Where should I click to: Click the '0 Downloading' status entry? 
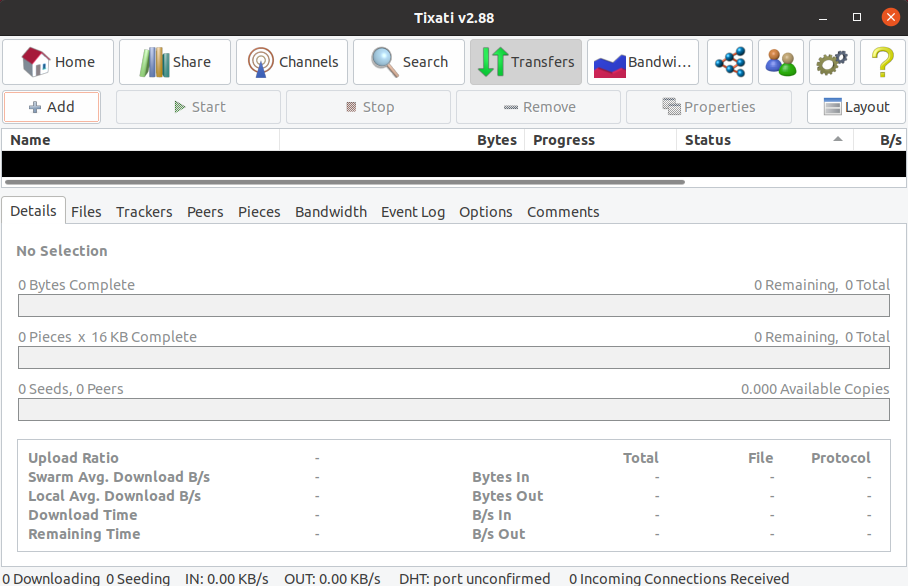click(x=51, y=578)
